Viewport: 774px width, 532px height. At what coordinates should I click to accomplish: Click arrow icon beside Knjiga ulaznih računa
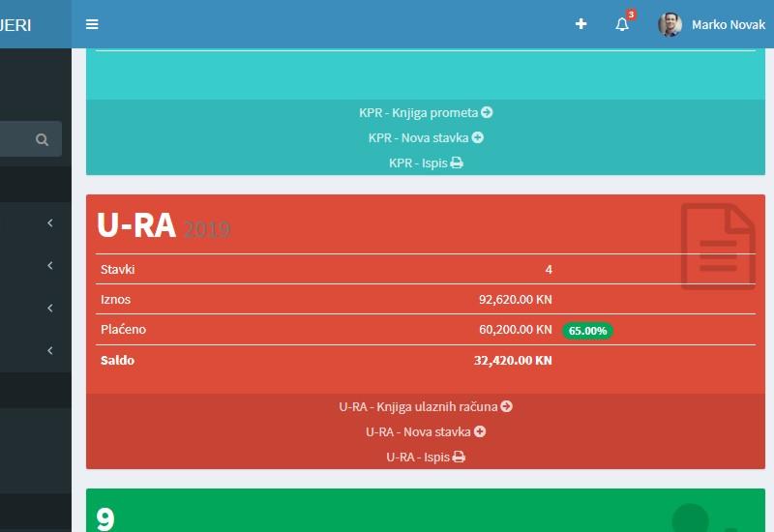[x=506, y=406]
